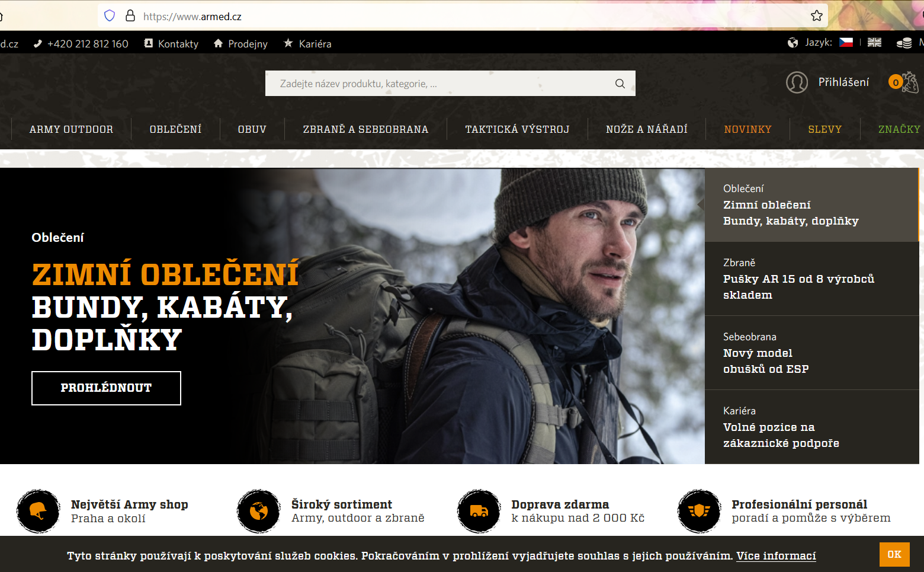This screenshot has height=572, width=924.
Task: Click the bookmark star in address bar
Action: point(817,16)
